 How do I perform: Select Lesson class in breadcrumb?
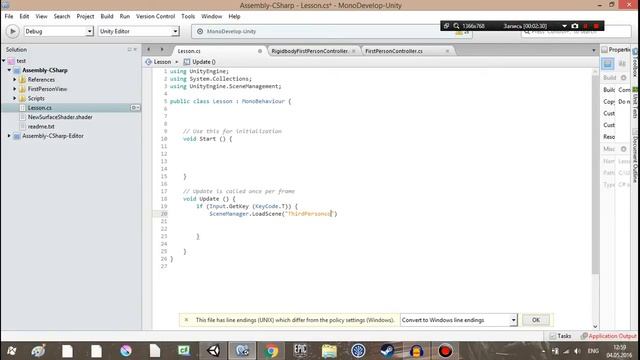pos(158,62)
